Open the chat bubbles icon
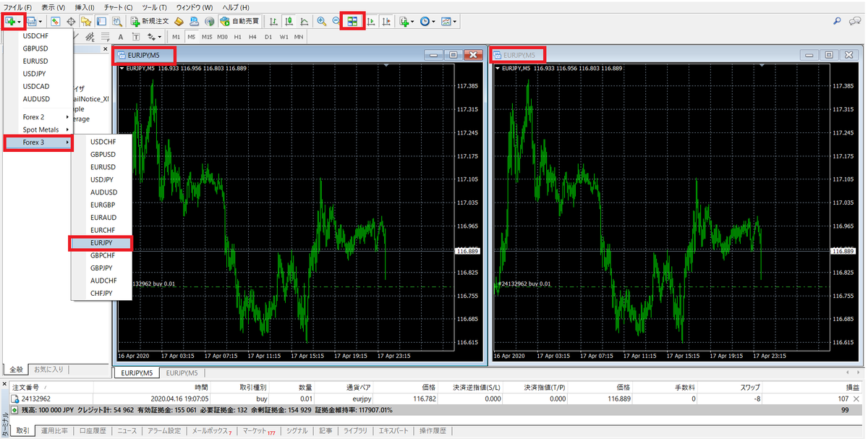 tap(855, 21)
